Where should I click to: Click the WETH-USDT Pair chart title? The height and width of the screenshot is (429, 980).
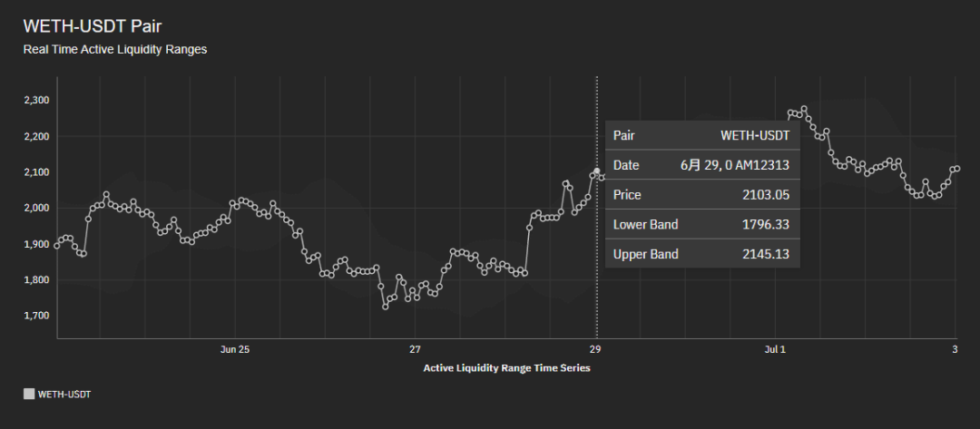(x=93, y=26)
